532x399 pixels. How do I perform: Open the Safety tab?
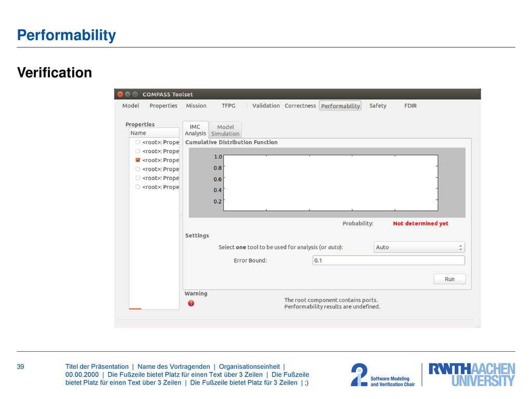[378, 106]
